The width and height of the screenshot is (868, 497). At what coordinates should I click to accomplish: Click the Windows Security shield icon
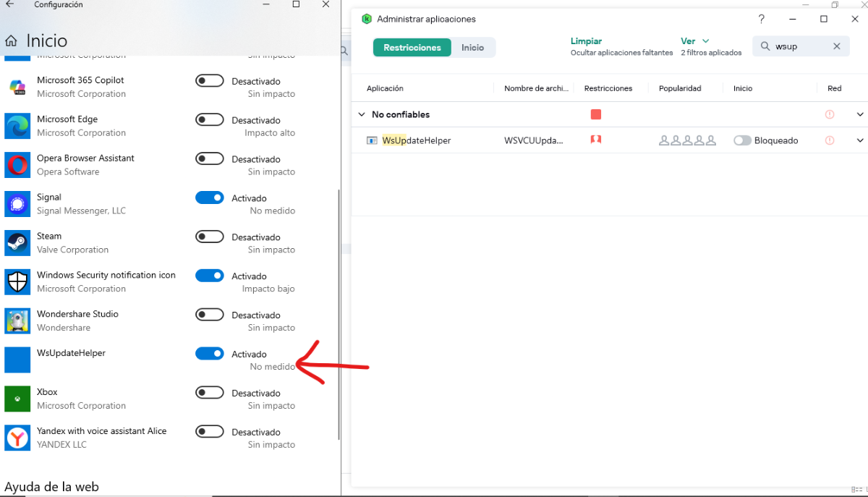(17, 282)
